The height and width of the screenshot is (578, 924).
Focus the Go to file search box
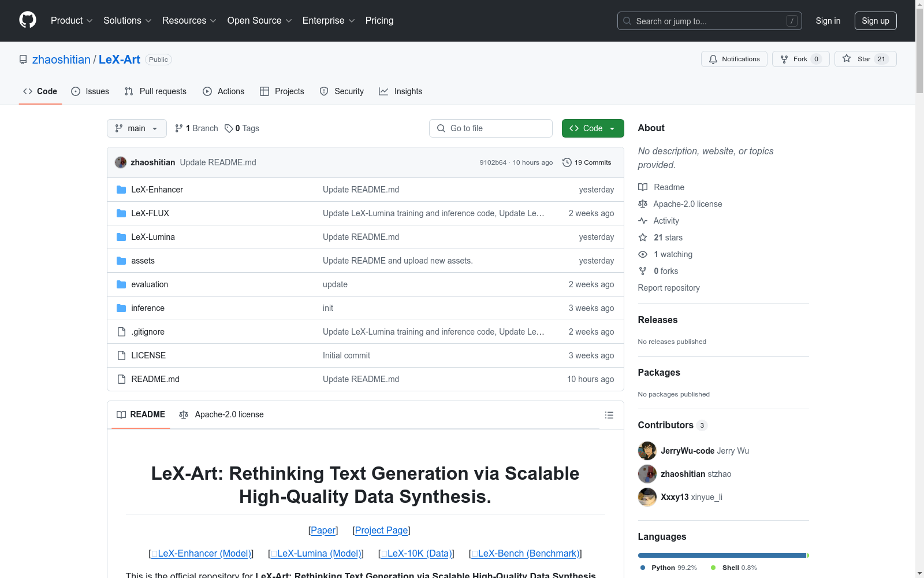[x=491, y=128]
